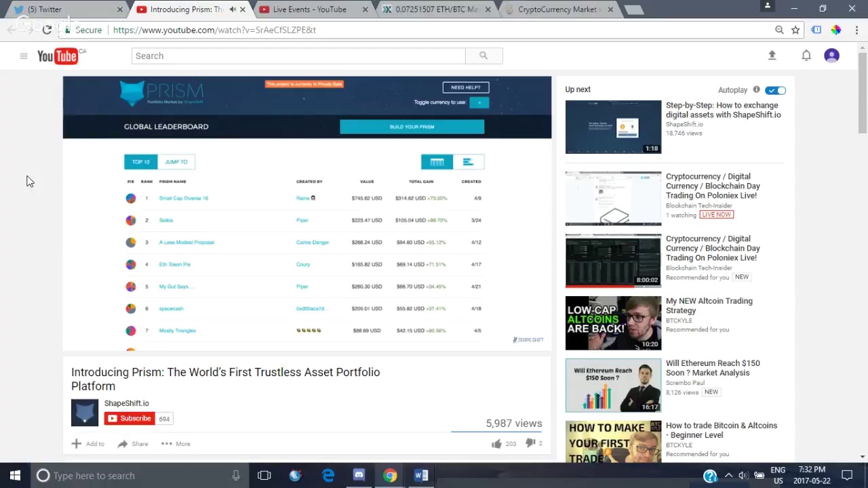The width and height of the screenshot is (868, 488).
Task: Click 'Eth Token Pie' prism name
Action: [174, 264]
